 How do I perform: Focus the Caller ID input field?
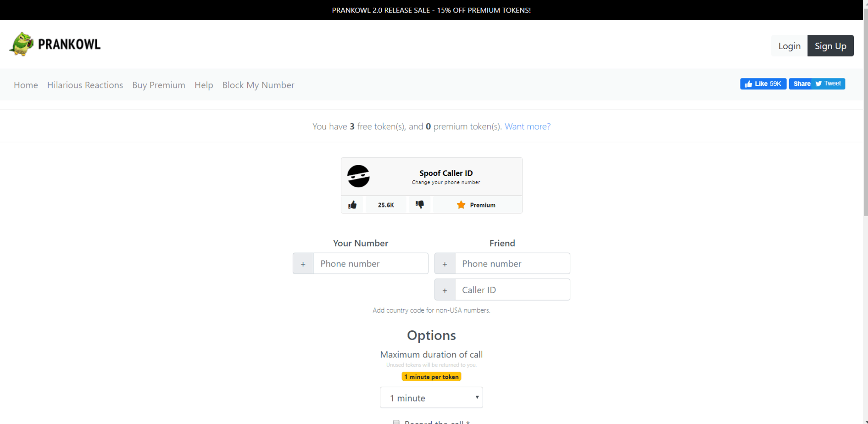pos(512,290)
